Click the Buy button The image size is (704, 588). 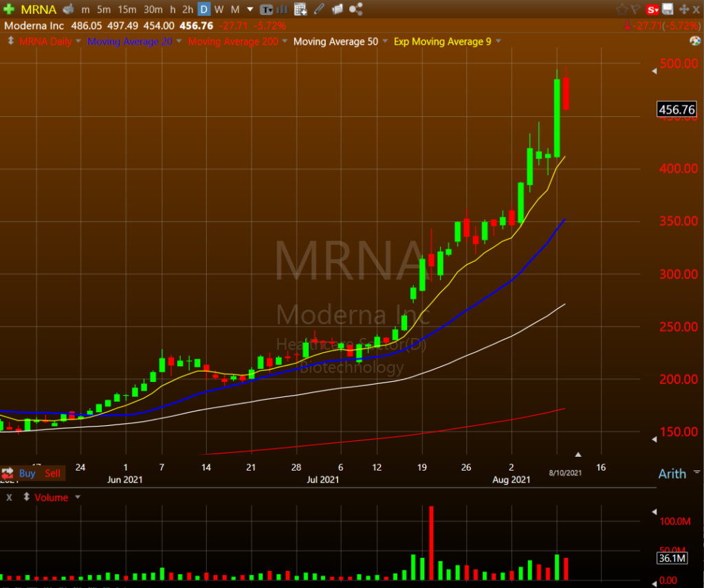[27, 473]
